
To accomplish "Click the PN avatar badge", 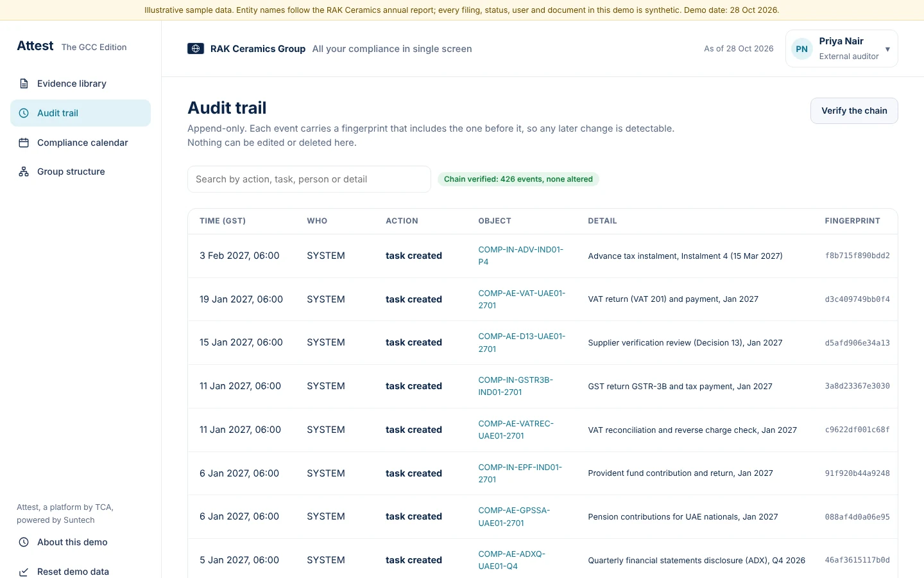I will (802, 49).
